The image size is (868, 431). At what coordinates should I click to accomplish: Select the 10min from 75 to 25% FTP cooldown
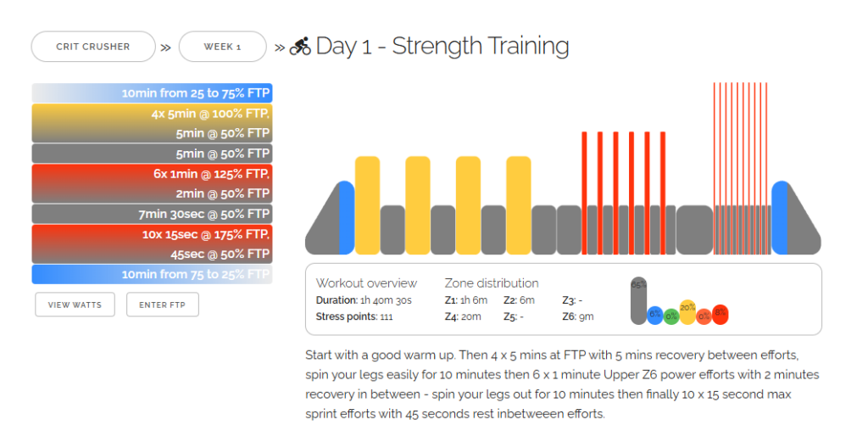[152, 274]
